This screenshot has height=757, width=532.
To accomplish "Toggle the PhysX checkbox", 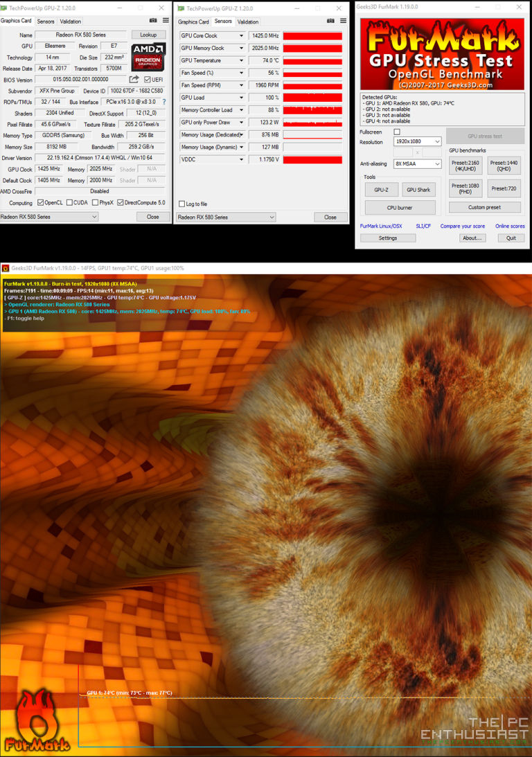I will 95,203.
